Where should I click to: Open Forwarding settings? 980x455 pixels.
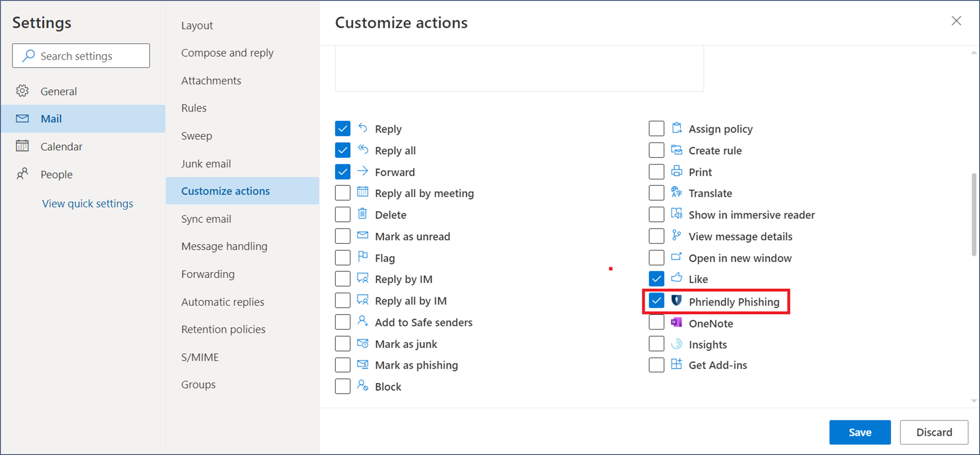[242, 274]
